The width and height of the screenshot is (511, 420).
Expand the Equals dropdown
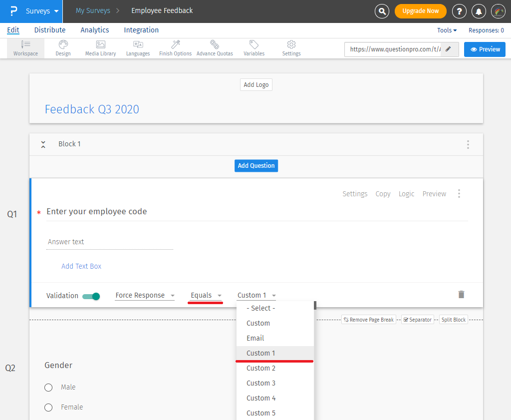click(206, 296)
